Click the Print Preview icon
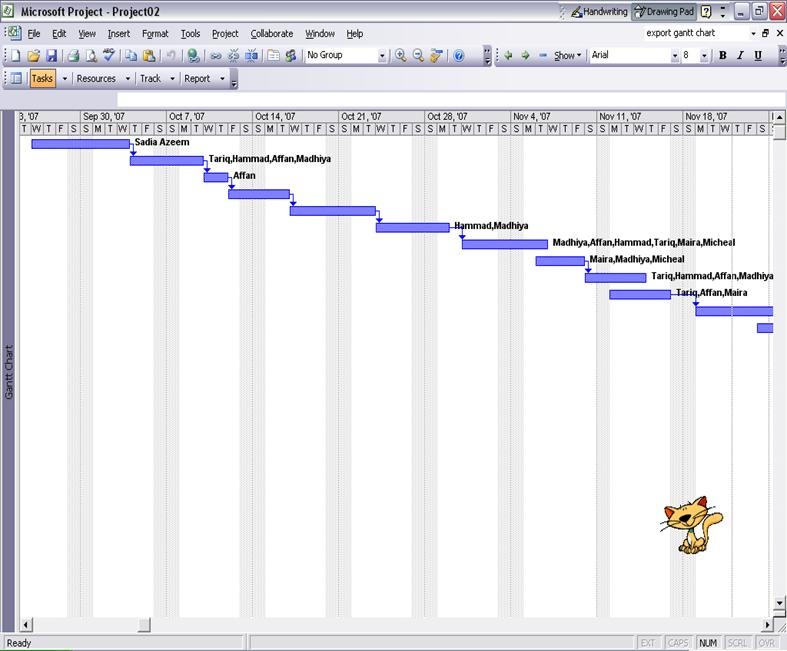Screen dimensions: 787x651 click(91, 56)
